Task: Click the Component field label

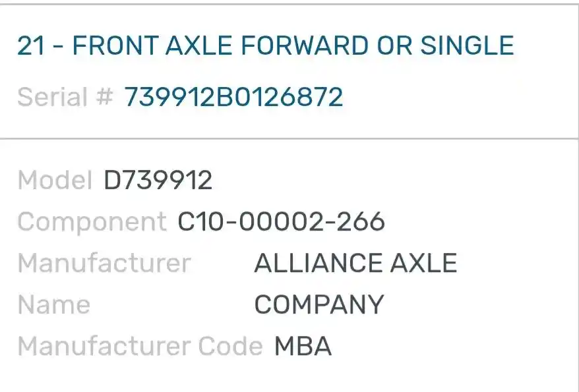Action: pos(92,222)
